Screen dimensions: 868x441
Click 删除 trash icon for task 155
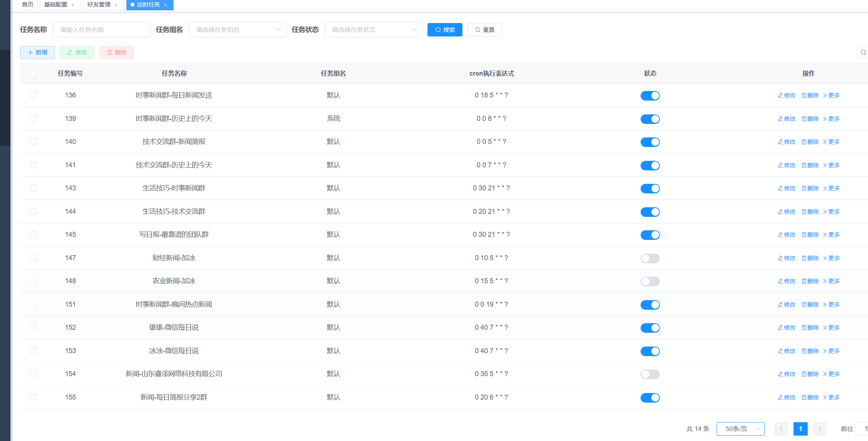[x=810, y=397]
